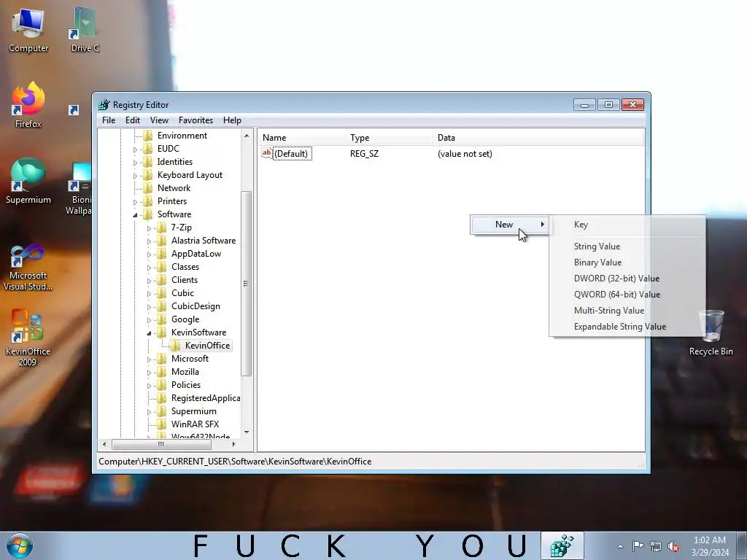Screen dimensions: 747x560
Task: Click the Name column header
Action: [302, 138]
